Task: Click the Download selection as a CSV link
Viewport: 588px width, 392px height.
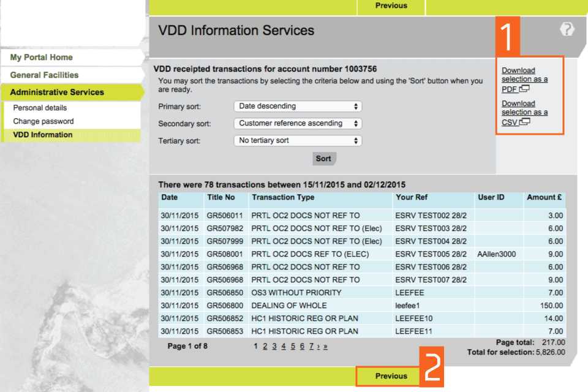Action: [524, 113]
